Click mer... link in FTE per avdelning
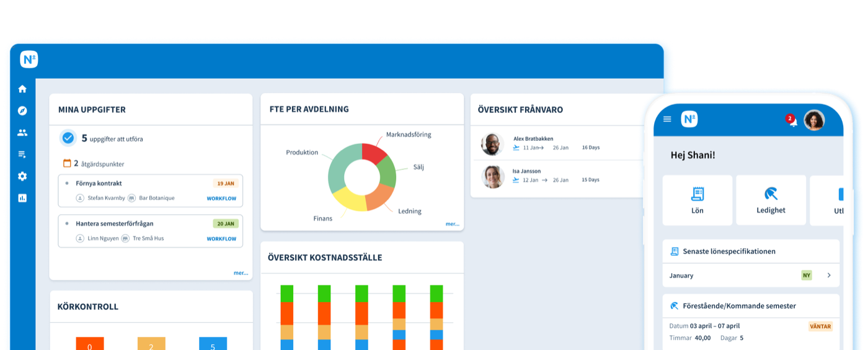The image size is (868, 350). click(453, 223)
